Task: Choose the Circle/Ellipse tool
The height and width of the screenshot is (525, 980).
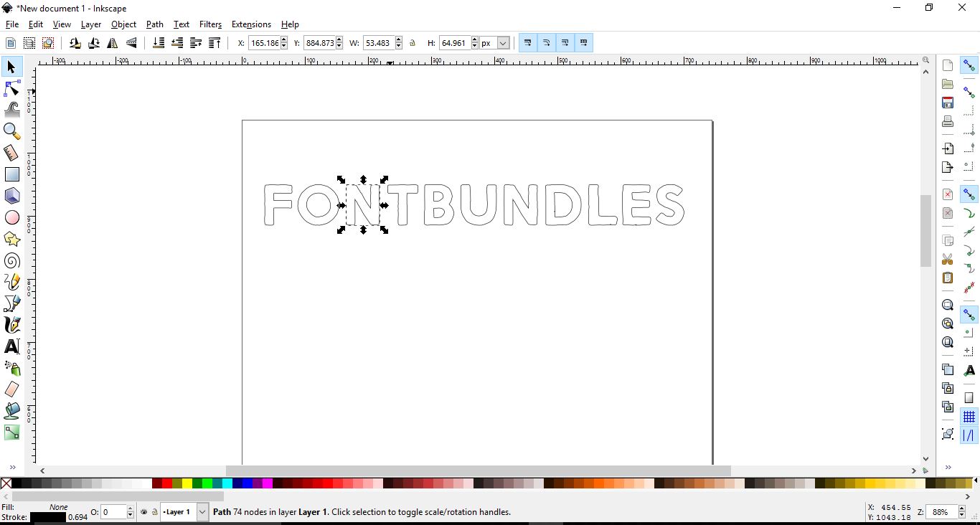Action: tap(11, 217)
